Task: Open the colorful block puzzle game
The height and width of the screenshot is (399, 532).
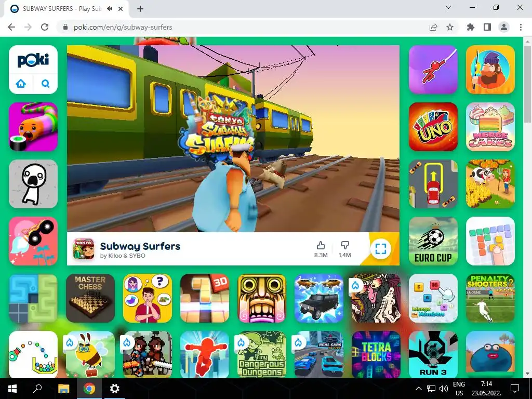Action: coord(490,241)
